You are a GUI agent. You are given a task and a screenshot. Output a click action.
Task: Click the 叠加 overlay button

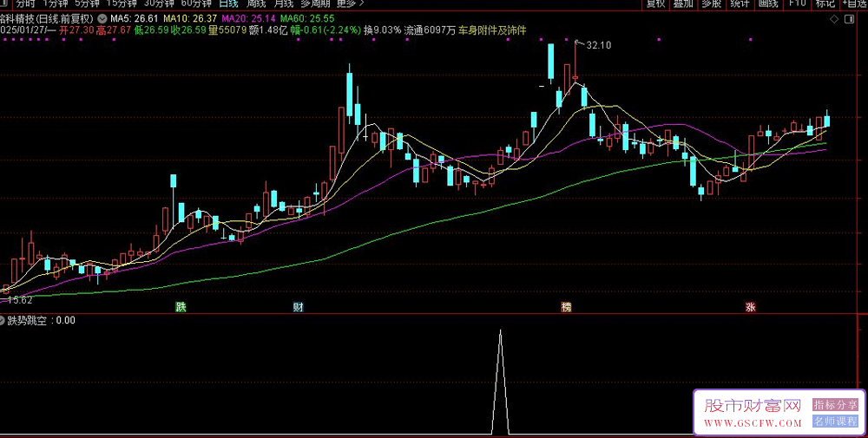[684, 3]
